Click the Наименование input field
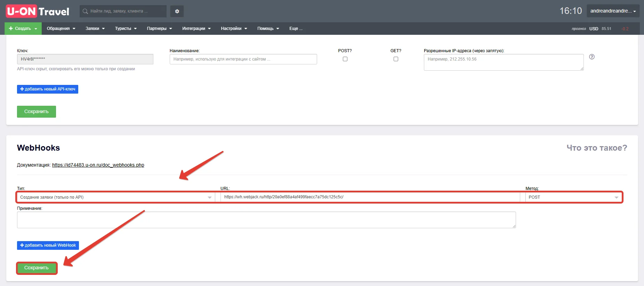Screen dimensions: 644x286 243,59
